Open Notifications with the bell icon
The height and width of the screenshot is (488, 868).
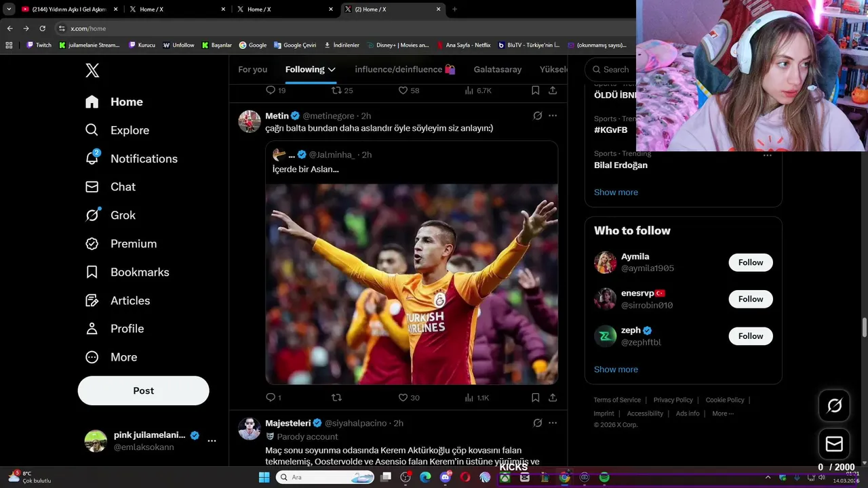tap(131, 159)
